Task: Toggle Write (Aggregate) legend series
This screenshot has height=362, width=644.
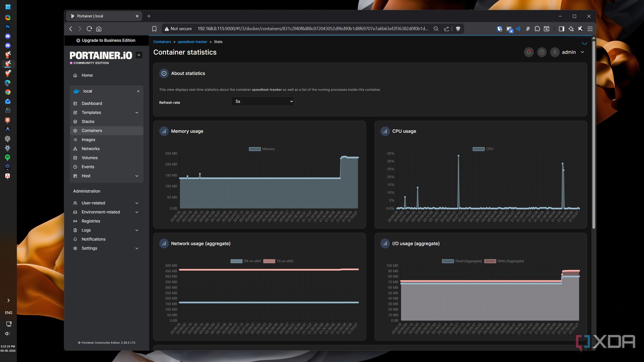Action: click(x=504, y=261)
